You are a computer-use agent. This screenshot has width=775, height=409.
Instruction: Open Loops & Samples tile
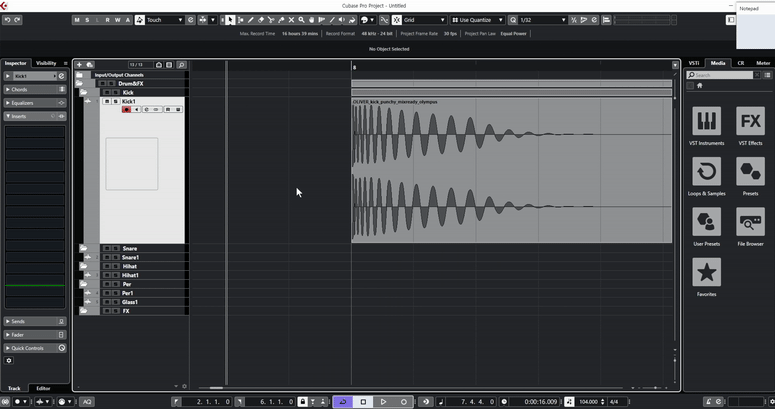706,171
